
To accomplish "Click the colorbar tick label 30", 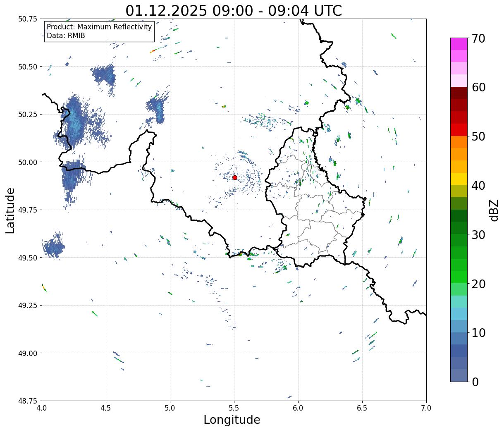I will click(478, 235).
